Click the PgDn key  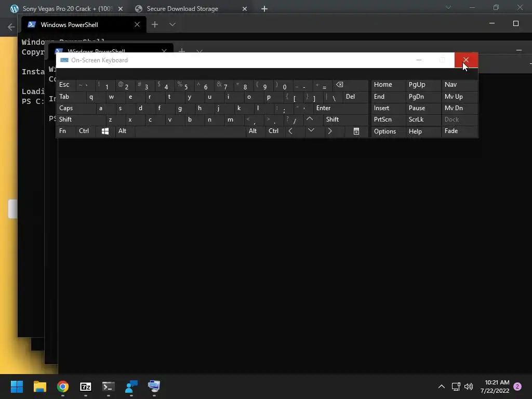pos(423,97)
